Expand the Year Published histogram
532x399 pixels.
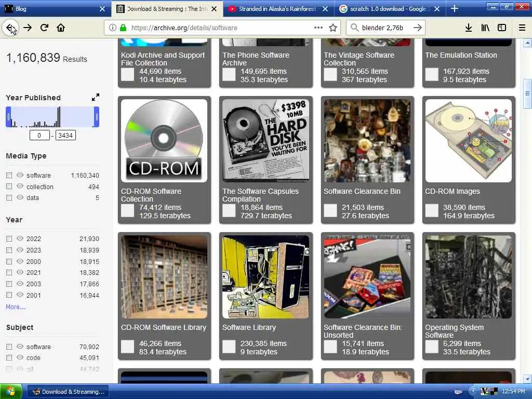96,97
